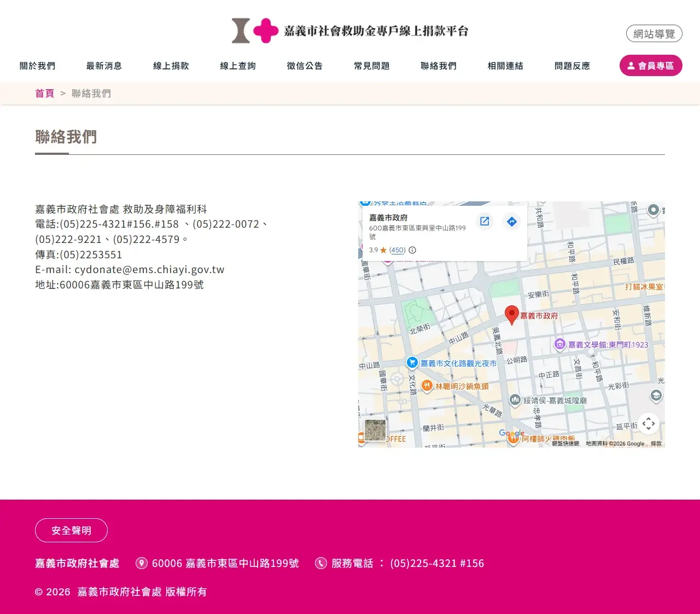Click the gray marker at the map's top-right corner
Viewport: 700px width, 614px height.
[x=653, y=210]
